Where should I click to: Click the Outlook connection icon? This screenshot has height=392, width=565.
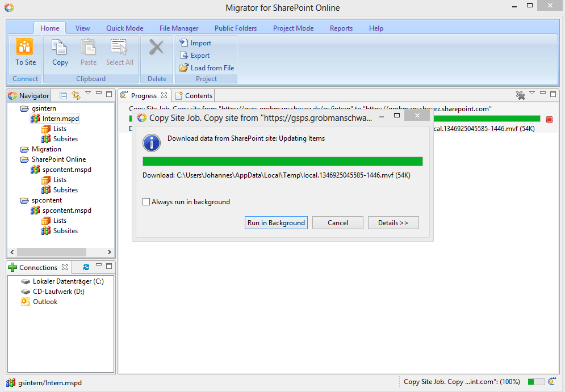[x=25, y=302]
